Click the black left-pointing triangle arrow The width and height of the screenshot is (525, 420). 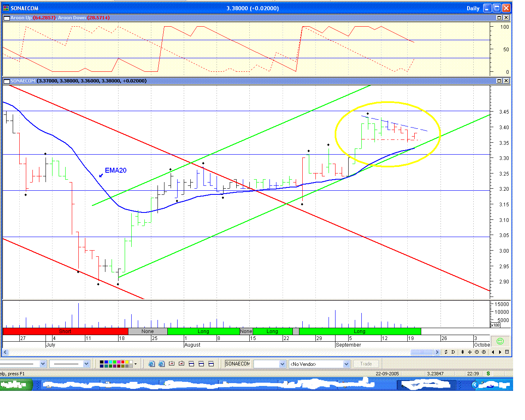[x=493, y=352]
